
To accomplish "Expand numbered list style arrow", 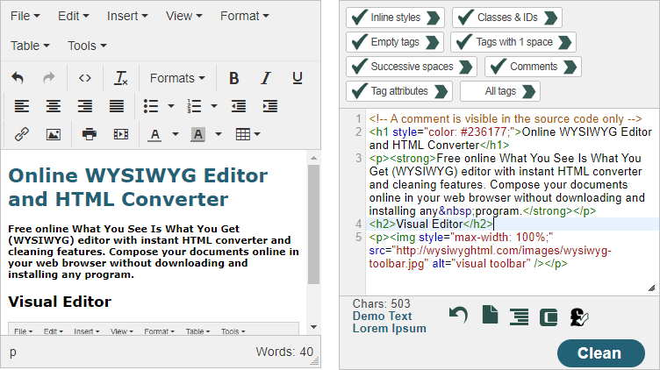I will [x=214, y=106].
